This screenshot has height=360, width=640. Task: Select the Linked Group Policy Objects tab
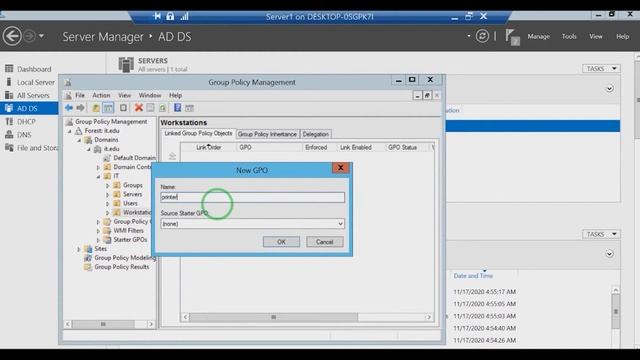click(x=198, y=133)
